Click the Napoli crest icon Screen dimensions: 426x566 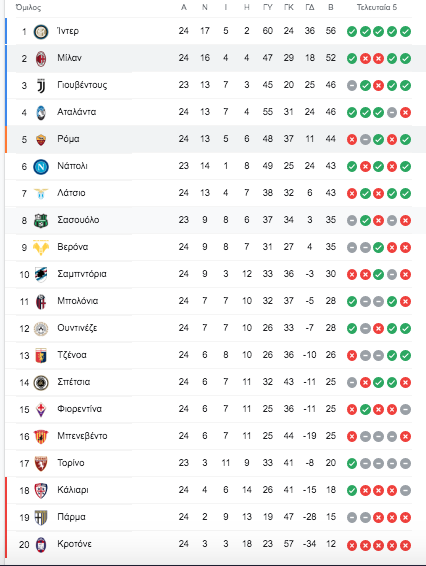tap(41, 167)
